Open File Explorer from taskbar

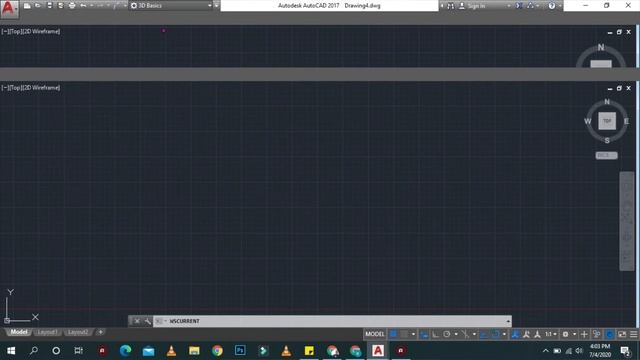coord(194,351)
